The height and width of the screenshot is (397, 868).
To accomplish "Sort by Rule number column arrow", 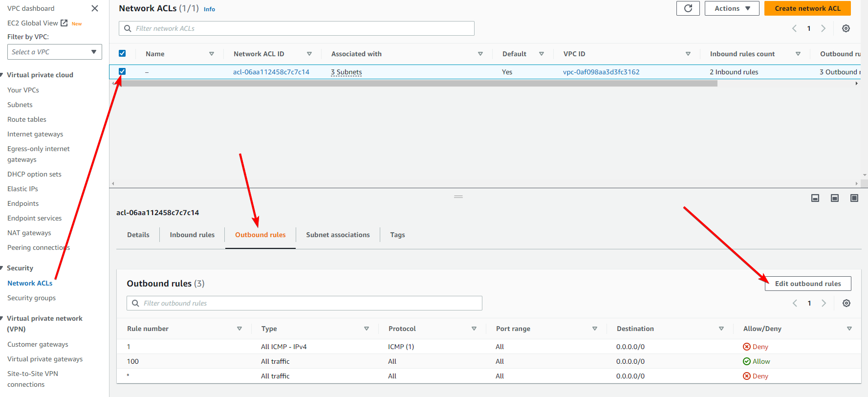I will [x=239, y=329].
